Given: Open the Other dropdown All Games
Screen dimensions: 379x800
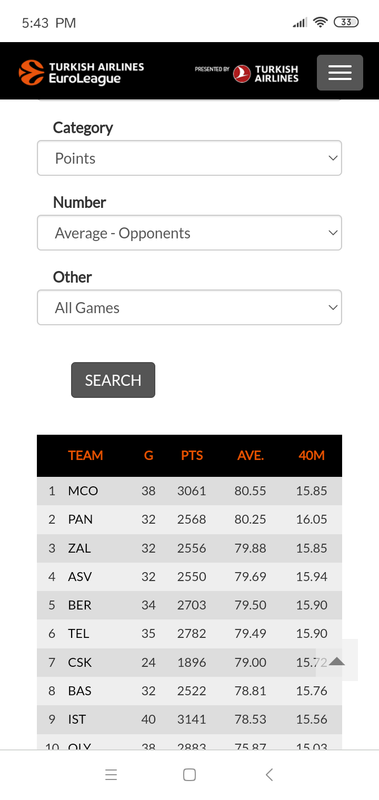Looking at the screenshot, I should point(189,308).
